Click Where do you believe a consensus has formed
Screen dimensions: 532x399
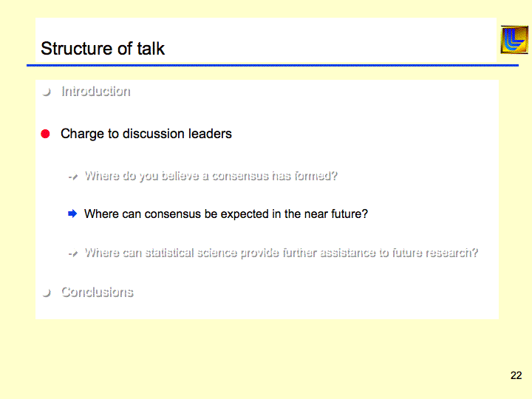(x=211, y=176)
